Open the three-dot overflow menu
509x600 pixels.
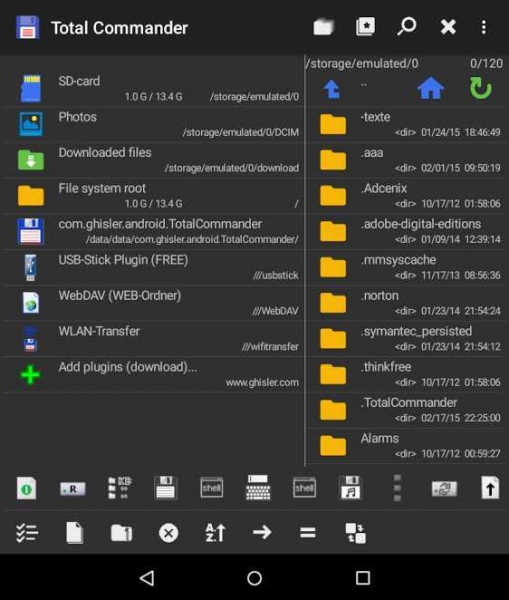tap(484, 27)
